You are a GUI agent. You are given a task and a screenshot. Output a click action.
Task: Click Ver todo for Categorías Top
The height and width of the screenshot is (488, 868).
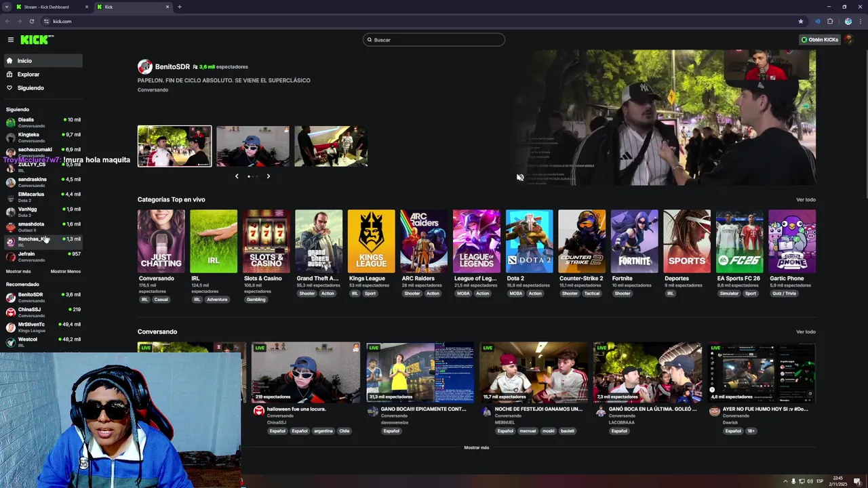(806, 200)
